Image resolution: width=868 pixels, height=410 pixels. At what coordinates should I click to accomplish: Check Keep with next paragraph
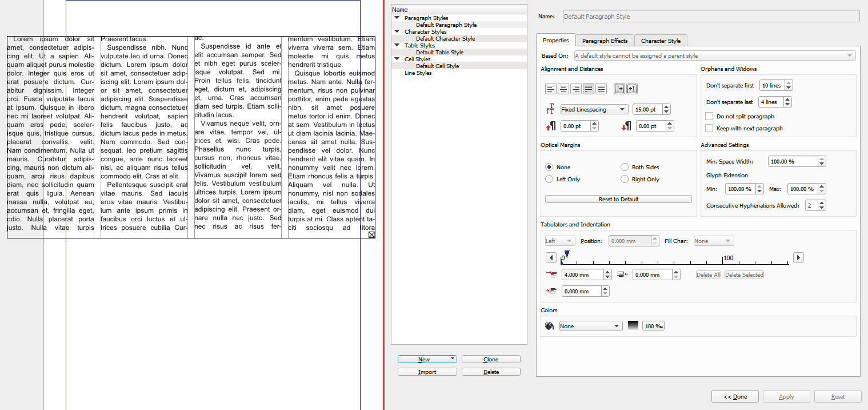click(709, 129)
